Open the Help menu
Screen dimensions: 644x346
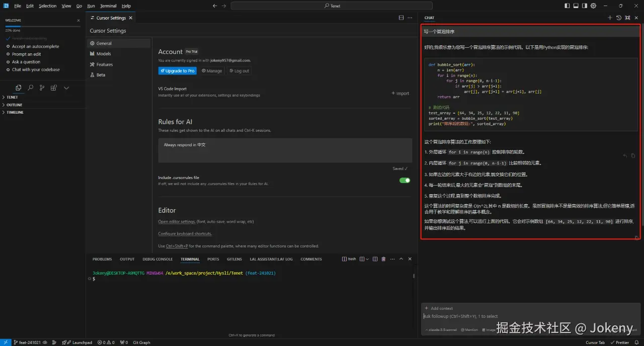tap(126, 6)
